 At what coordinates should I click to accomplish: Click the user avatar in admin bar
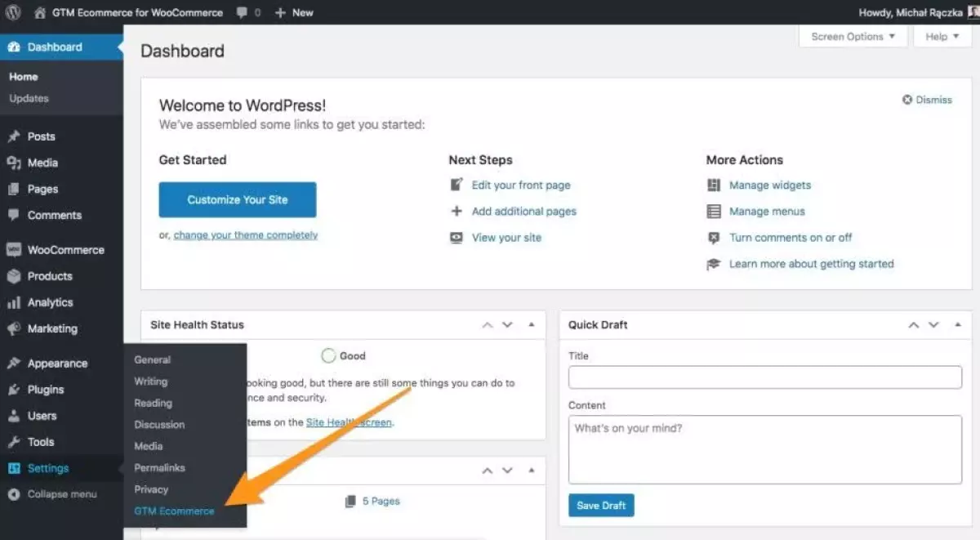[973, 12]
